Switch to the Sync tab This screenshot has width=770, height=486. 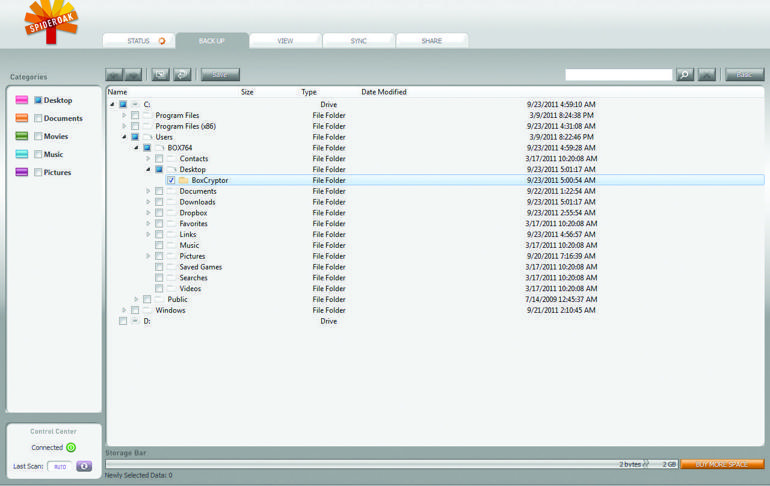[358, 41]
